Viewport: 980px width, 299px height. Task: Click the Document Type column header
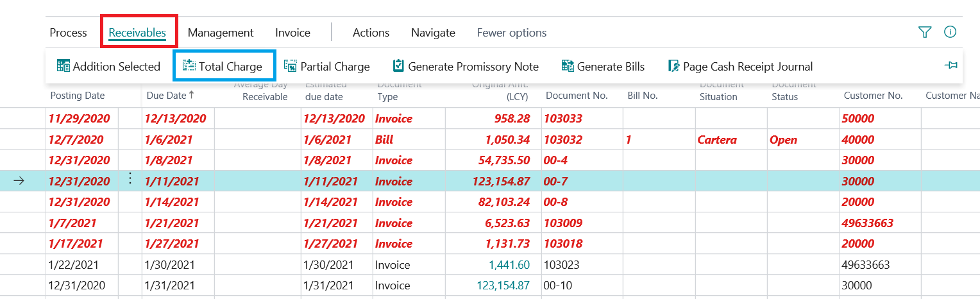[400, 90]
